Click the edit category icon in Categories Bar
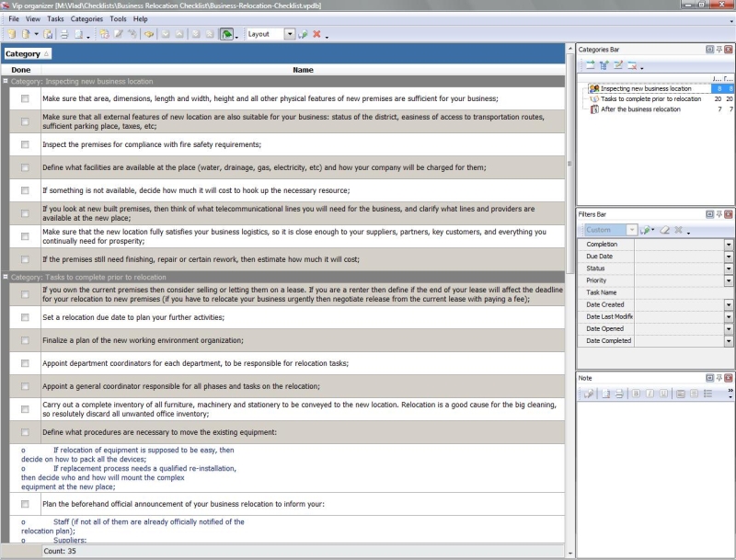 (x=618, y=65)
